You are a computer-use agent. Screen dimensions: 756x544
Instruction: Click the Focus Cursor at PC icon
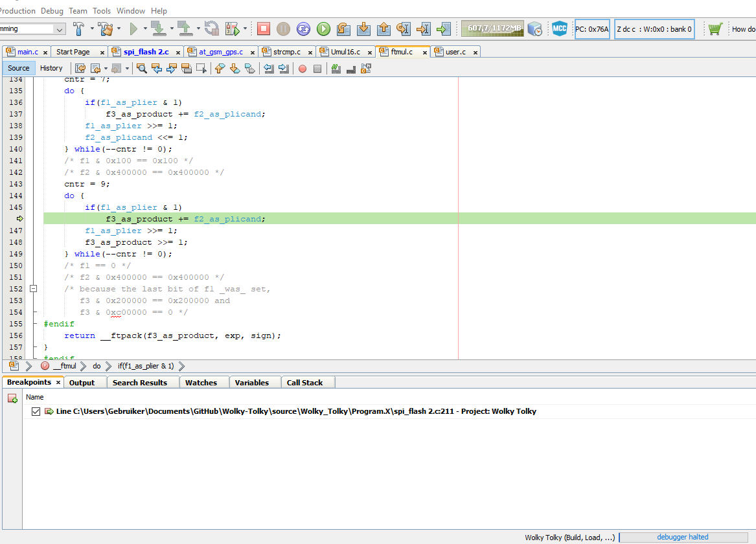tap(444, 29)
